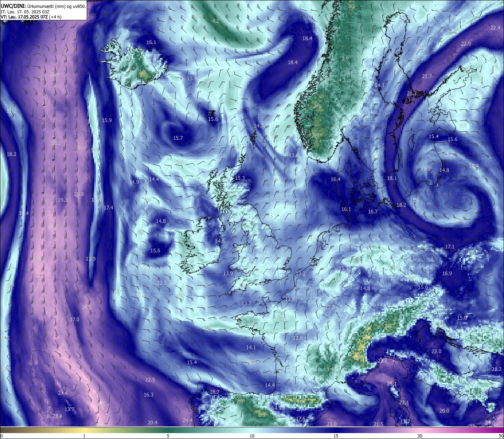Image resolution: width=504 pixels, height=439 pixels.
Task: Click the map value '21.5'
Action: click(x=378, y=424)
